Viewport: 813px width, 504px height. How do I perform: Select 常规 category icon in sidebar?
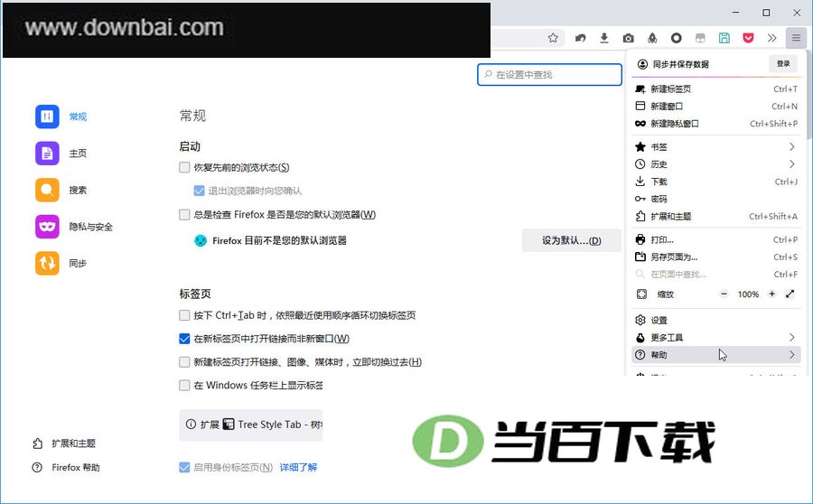(47, 117)
